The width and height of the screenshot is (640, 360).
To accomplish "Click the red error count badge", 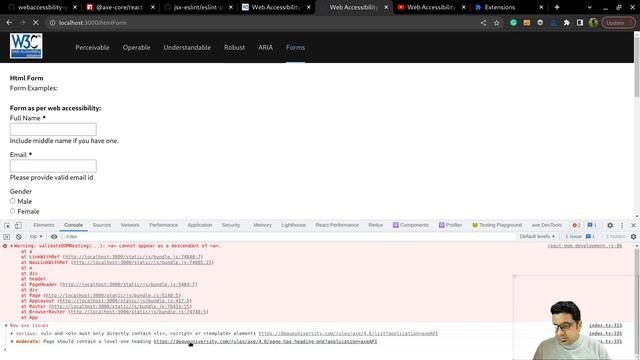I will pos(576,225).
